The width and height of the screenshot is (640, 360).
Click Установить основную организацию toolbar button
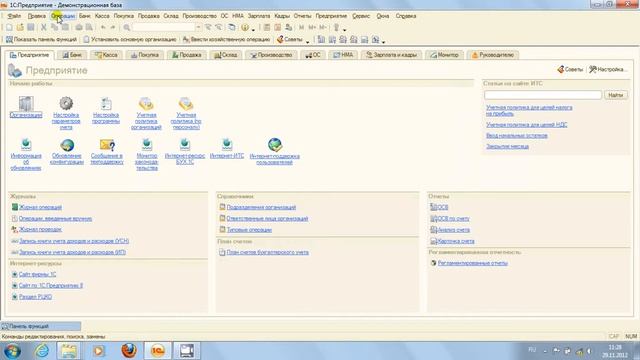130,40
